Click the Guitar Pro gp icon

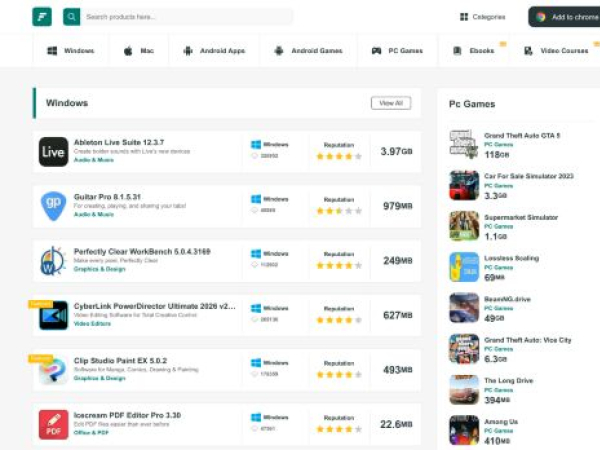click(x=54, y=206)
